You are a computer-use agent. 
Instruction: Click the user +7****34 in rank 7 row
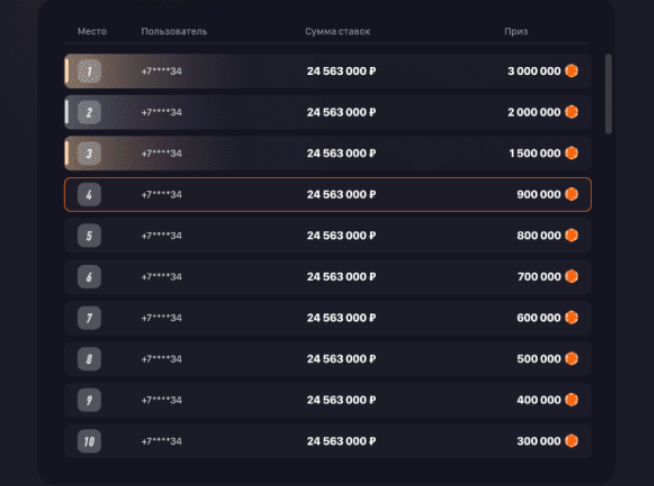(x=161, y=318)
